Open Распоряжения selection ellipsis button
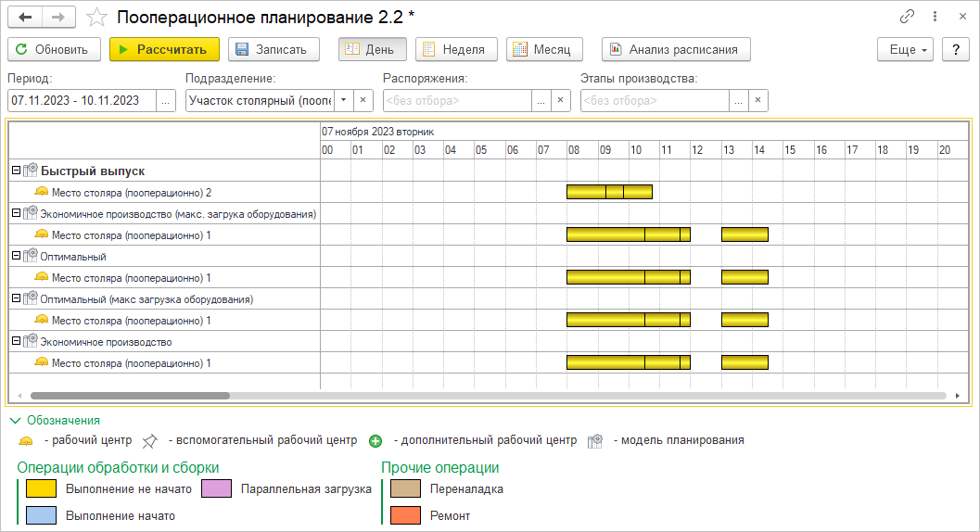Image resolution: width=980 pixels, height=532 pixels. pyautogui.click(x=541, y=101)
